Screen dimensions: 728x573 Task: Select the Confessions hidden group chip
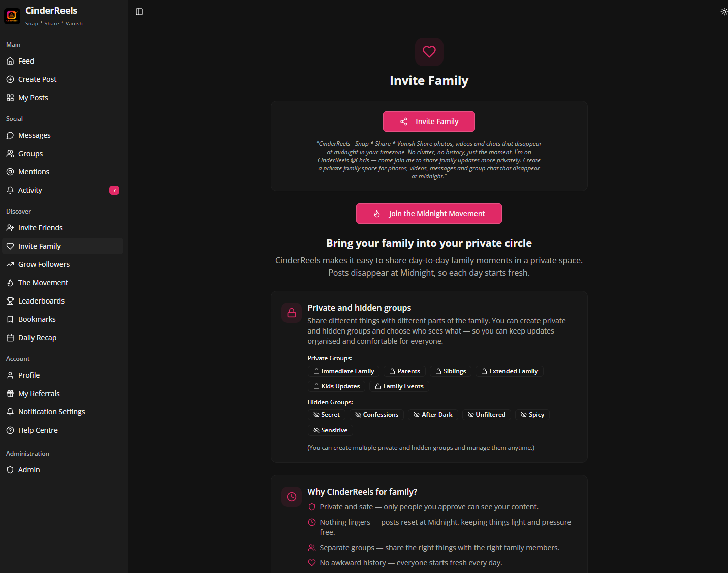point(377,415)
